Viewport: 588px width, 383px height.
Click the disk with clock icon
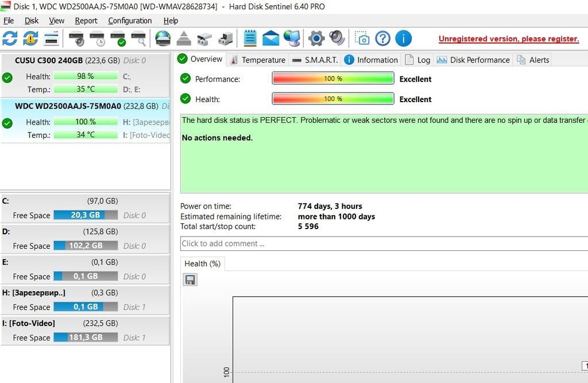tap(97, 38)
